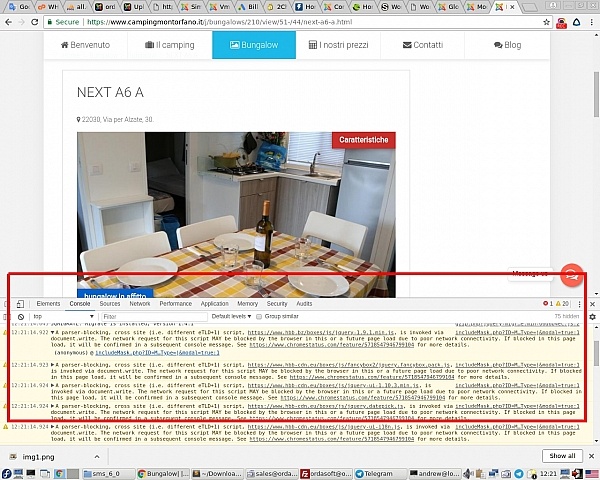Open the Application DevTools tab
The width and height of the screenshot is (600, 480).
(215, 304)
